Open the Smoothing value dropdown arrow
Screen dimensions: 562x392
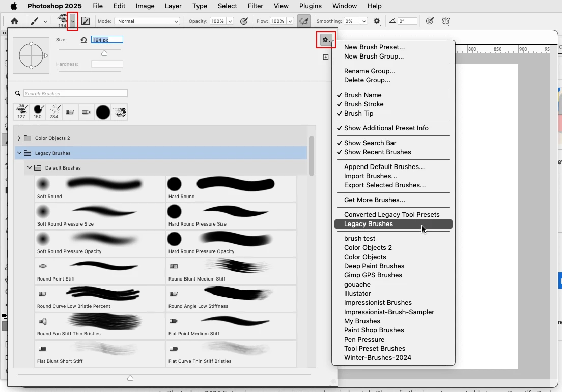pos(364,21)
